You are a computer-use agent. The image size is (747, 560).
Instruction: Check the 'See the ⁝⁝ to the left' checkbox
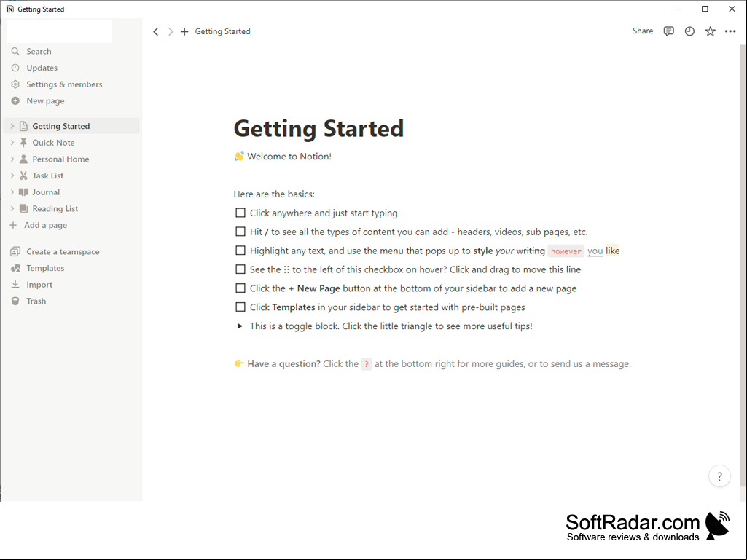click(240, 269)
